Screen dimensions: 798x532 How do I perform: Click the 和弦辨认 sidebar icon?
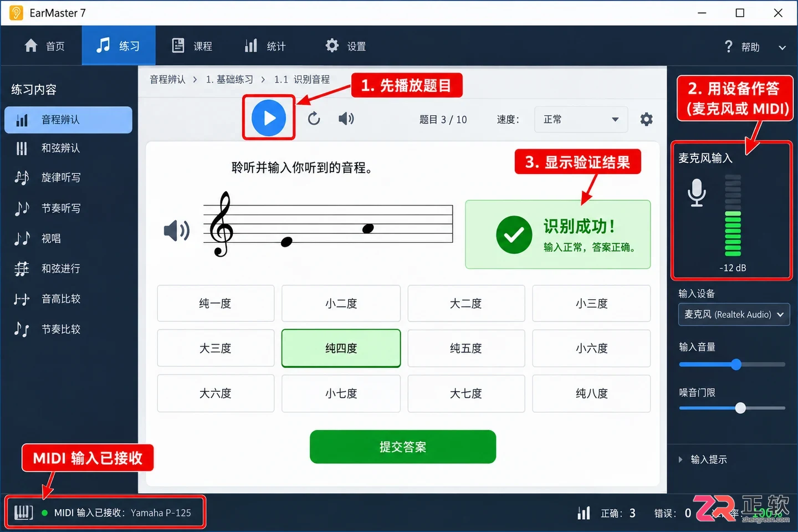click(22, 149)
